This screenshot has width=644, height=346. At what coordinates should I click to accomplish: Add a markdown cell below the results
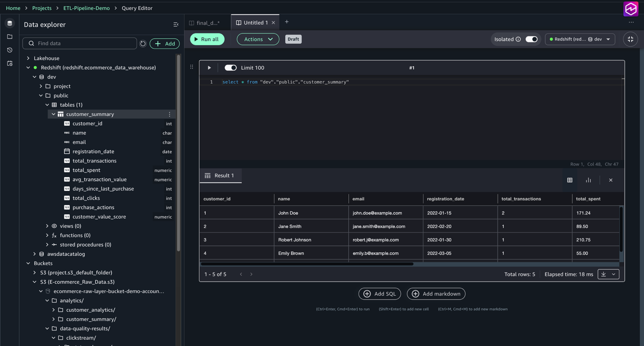tap(436, 294)
